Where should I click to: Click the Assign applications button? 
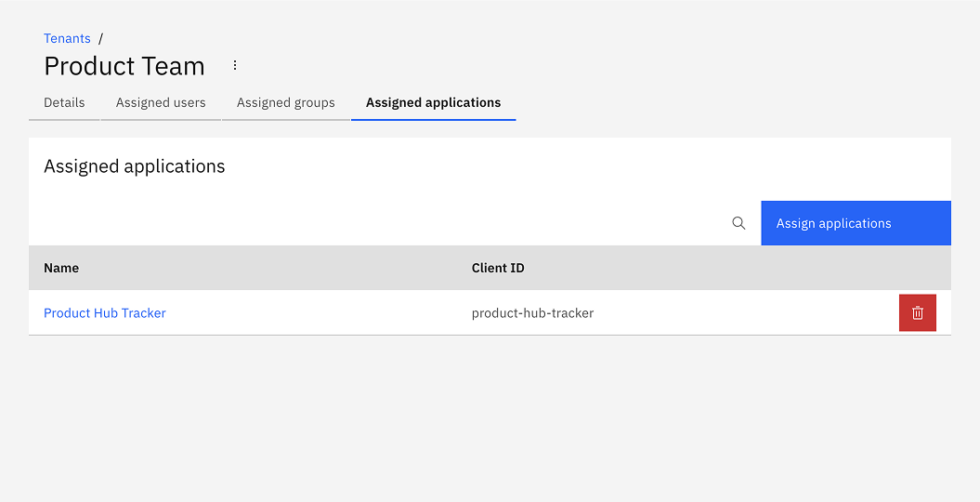[856, 223]
